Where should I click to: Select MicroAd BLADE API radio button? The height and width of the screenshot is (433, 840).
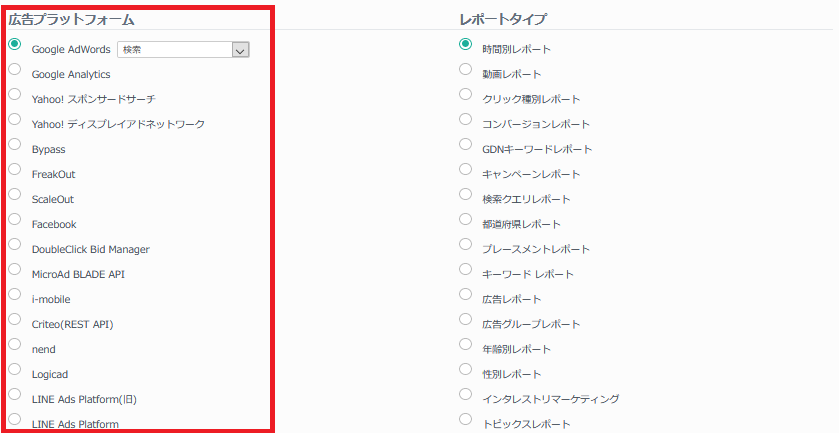(x=15, y=268)
